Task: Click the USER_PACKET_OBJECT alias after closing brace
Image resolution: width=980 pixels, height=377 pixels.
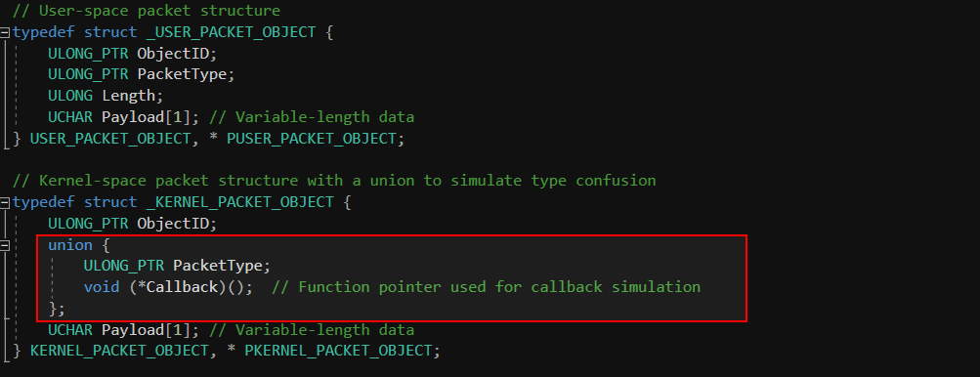Action: click(110, 138)
